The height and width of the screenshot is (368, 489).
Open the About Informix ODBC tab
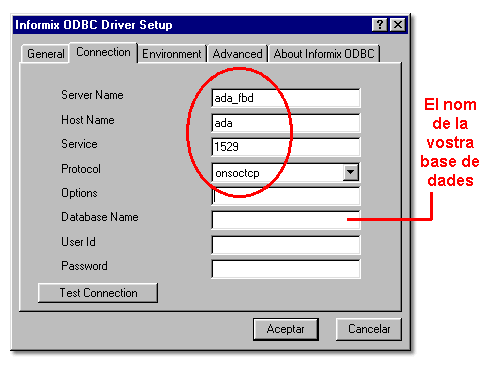(x=324, y=54)
